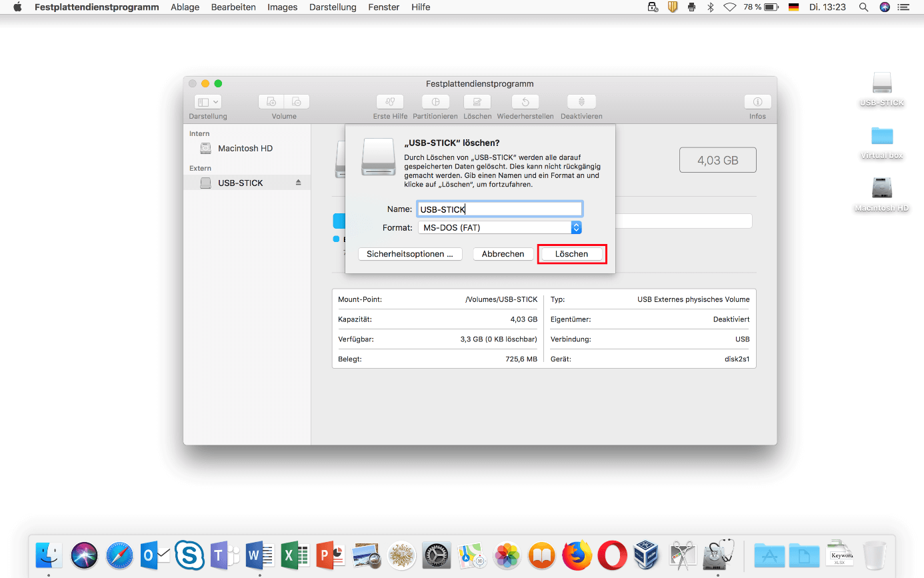Screen dimensions: 924x578
Task: Open Excel from the Dock
Action: click(295, 554)
